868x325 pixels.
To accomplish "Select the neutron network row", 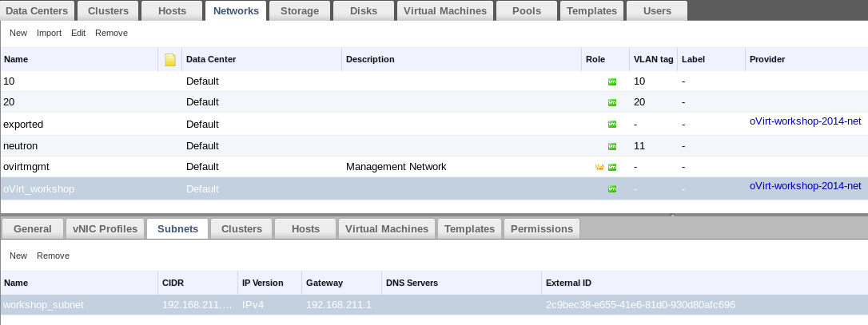I will pos(434,146).
